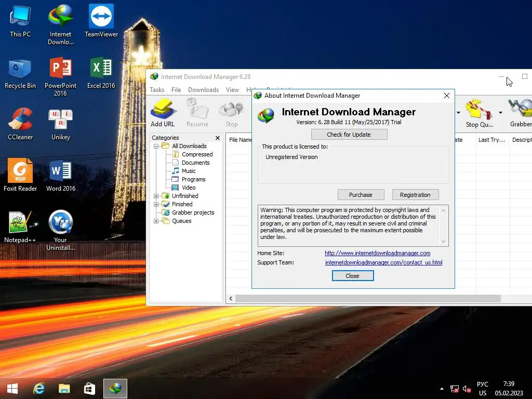The image size is (532, 399).
Task: Click the Purchase button
Action: [x=361, y=195]
